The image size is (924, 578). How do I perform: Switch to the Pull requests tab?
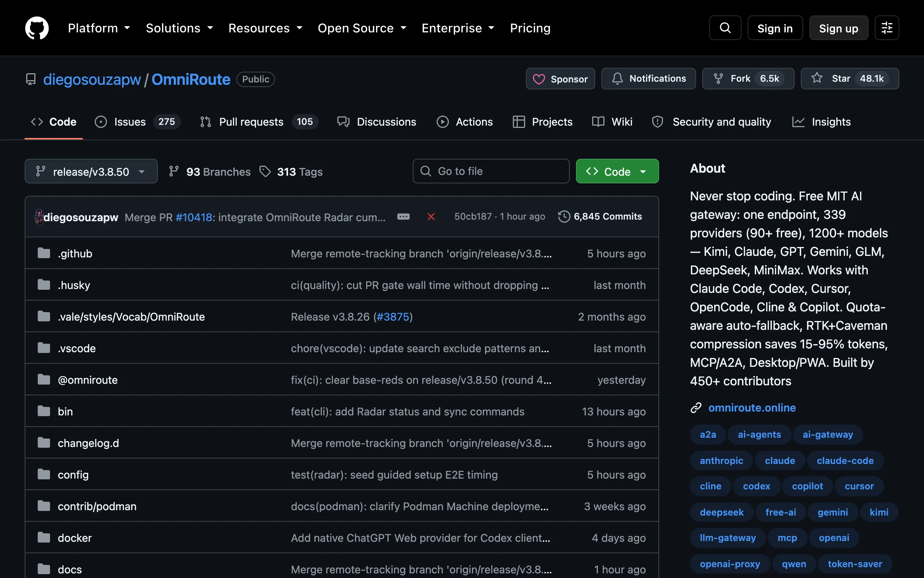click(x=259, y=122)
